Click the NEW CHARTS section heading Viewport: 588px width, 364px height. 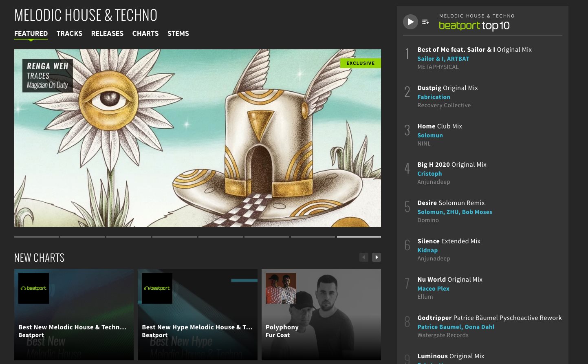pyautogui.click(x=40, y=258)
